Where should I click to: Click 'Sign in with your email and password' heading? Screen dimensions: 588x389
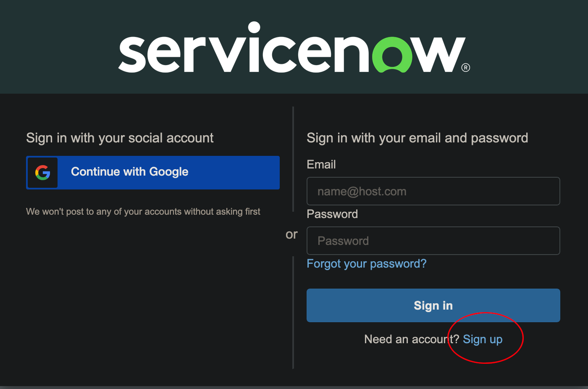417,138
